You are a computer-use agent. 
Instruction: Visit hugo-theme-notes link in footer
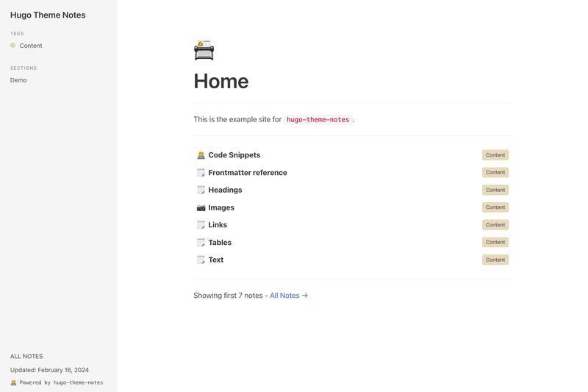coord(78,382)
